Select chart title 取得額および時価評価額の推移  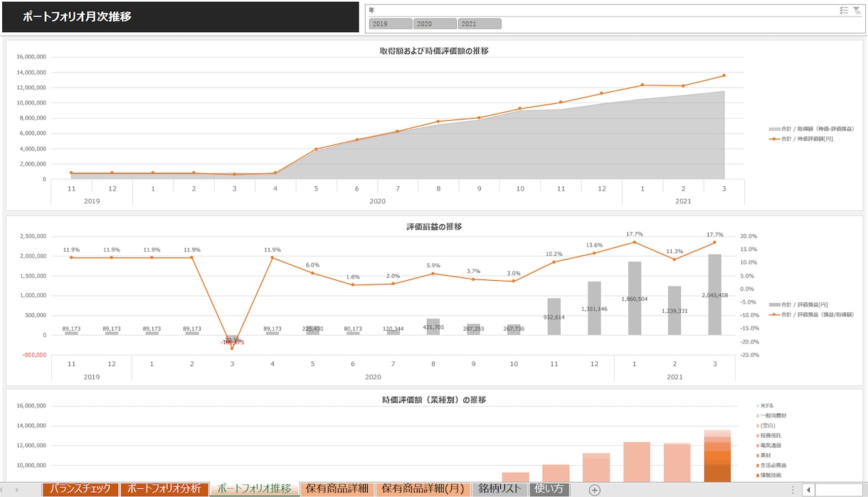click(434, 51)
